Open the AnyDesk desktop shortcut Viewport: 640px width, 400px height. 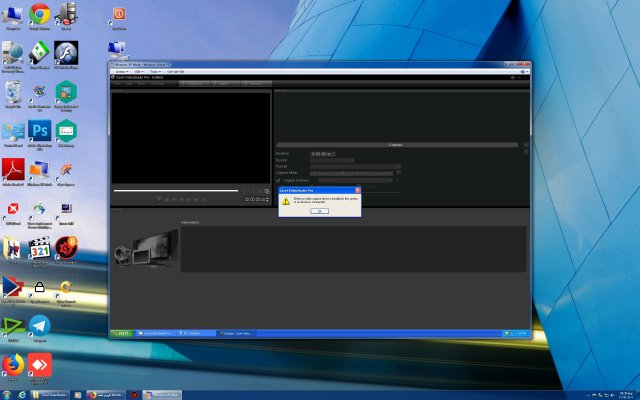click(x=40, y=362)
